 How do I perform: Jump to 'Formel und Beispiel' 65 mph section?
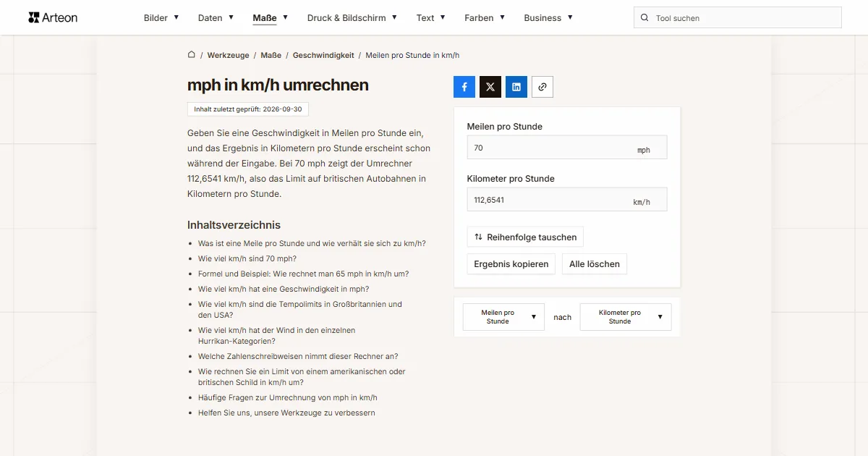pyautogui.click(x=303, y=274)
